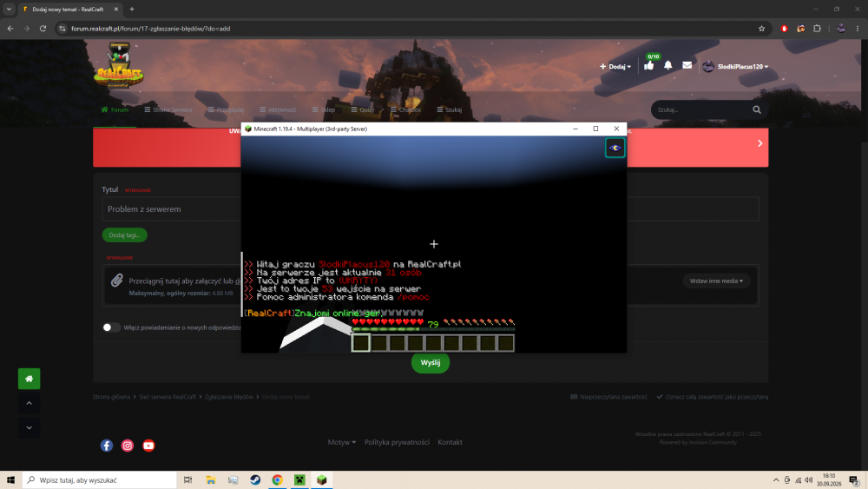Close the Dodaj nowy temat tab
This screenshot has width=868, height=489.
(x=115, y=9)
